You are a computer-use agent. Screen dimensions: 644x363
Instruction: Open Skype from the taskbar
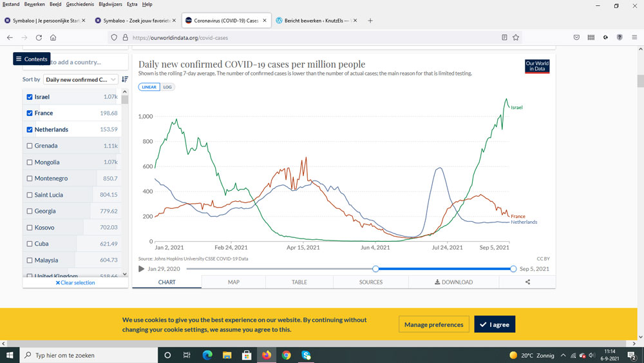pyautogui.click(x=306, y=355)
